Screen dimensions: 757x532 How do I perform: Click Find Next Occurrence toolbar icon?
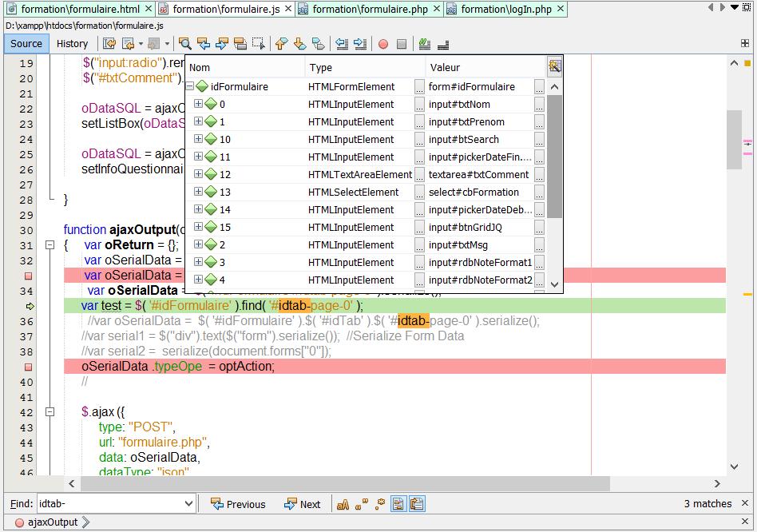click(x=222, y=44)
